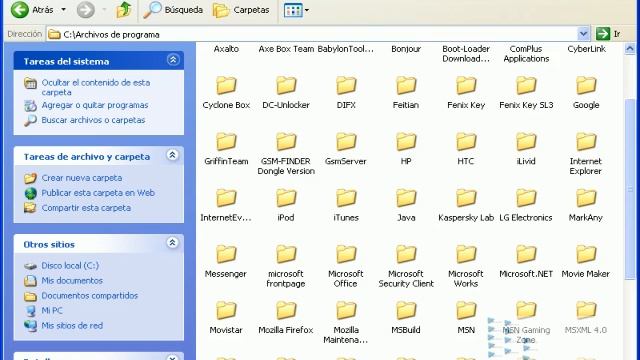This screenshot has width=640, height=360.
Task: Select the GriffinTeam folder
Action: click(x=226, y=149)
